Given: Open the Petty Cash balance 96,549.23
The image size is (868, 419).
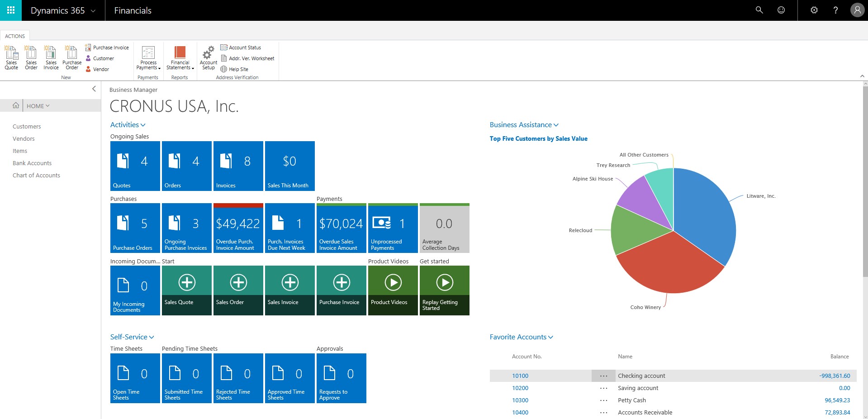Looking at the screenshot, I should pos(837,400).
